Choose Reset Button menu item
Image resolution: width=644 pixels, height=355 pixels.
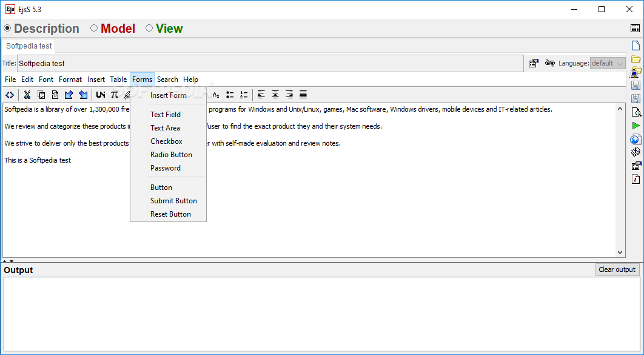pos(168,214)
